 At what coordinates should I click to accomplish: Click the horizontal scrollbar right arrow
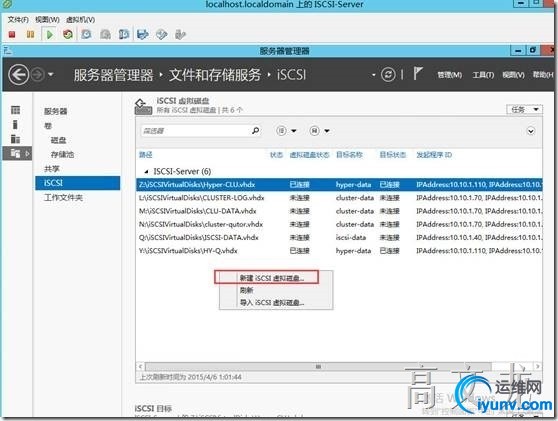coord(538,366)
